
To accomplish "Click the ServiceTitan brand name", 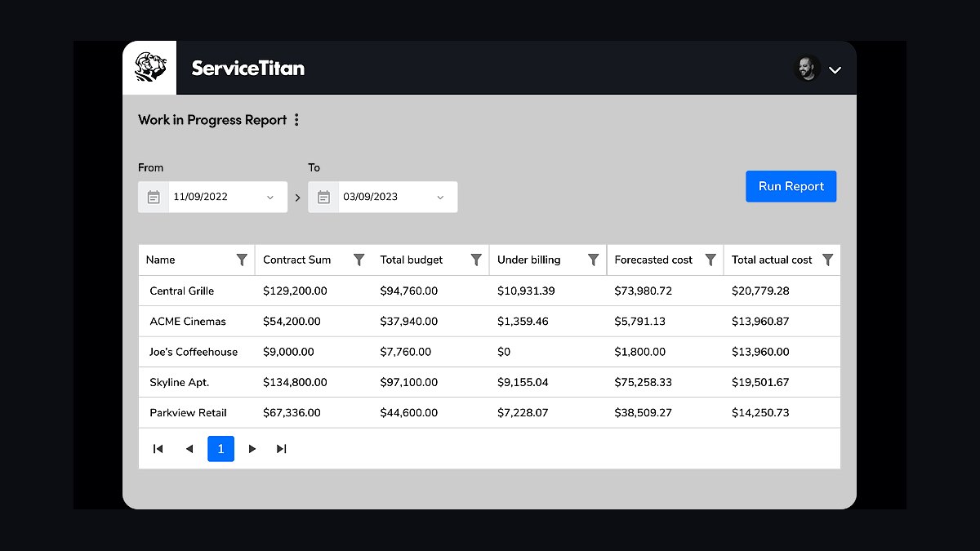I will pos(248,69).
